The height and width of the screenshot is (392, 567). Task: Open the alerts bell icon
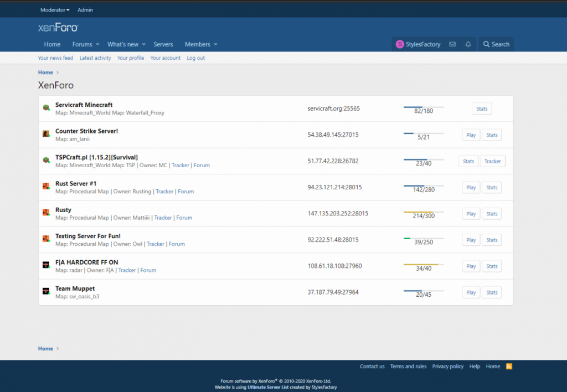[x=468, y=44]
